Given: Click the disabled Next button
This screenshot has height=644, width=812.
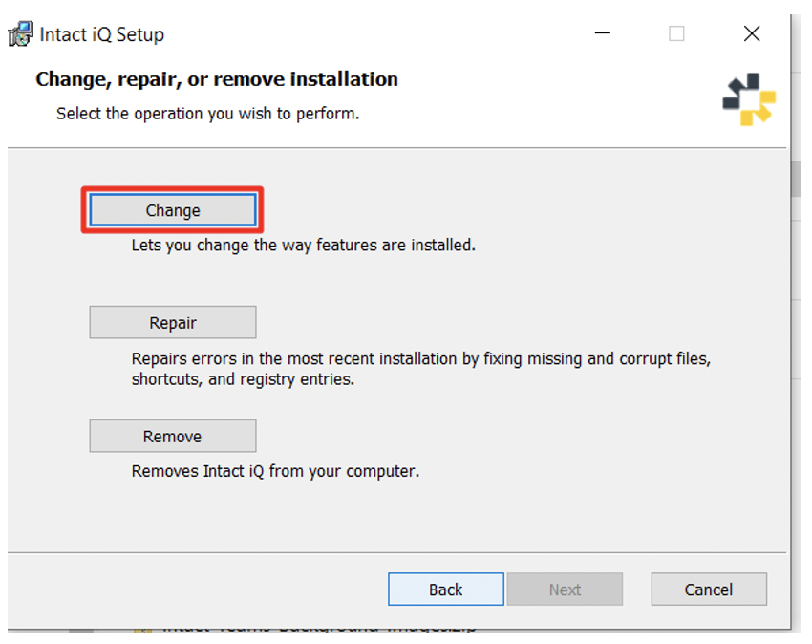Looking at the screenshot, I should 565,589.
